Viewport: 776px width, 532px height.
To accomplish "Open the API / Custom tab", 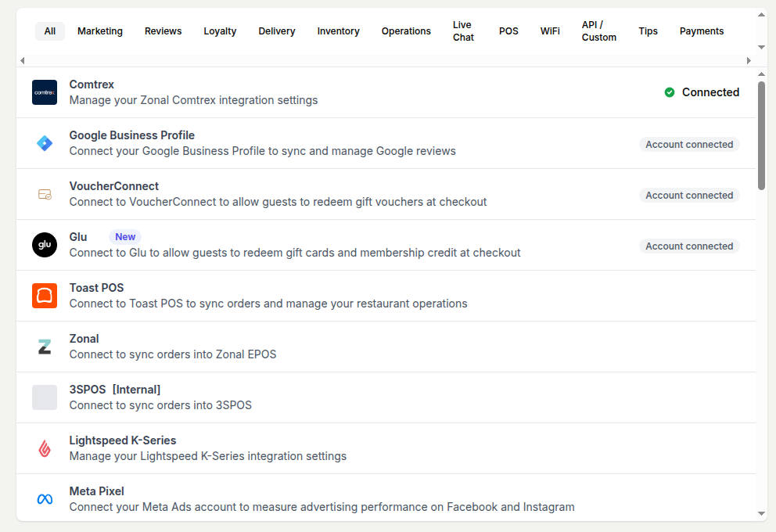I will [x=599, y=31].
